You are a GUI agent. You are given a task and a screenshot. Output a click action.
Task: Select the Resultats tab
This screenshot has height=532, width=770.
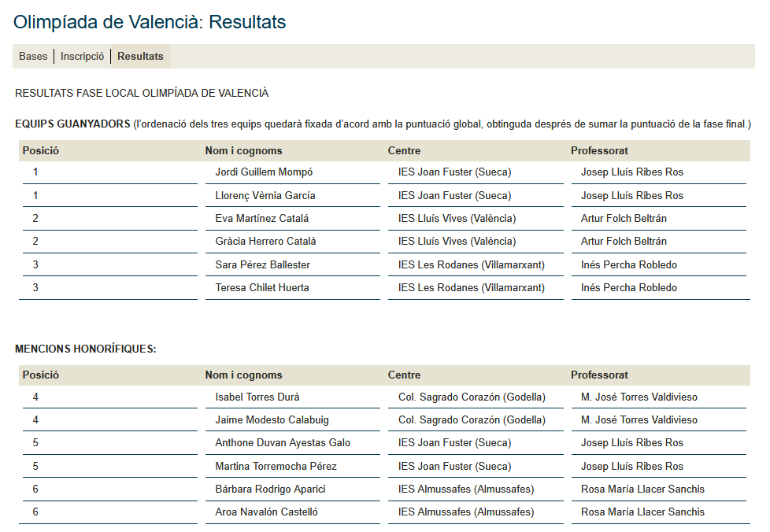click(x=140, y=57)
